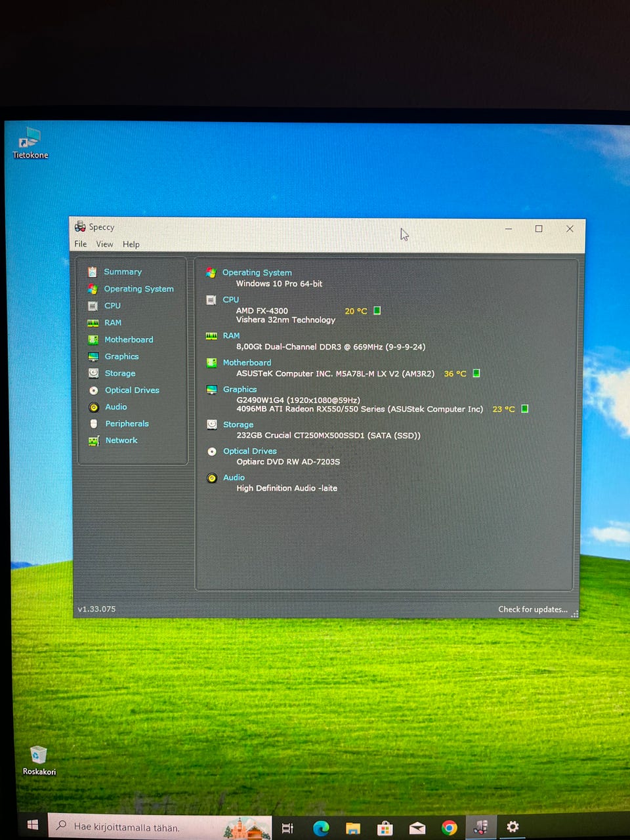Click the Audio icon in the summary pane
Screen dimensions: 630x840
click(212, 478)
